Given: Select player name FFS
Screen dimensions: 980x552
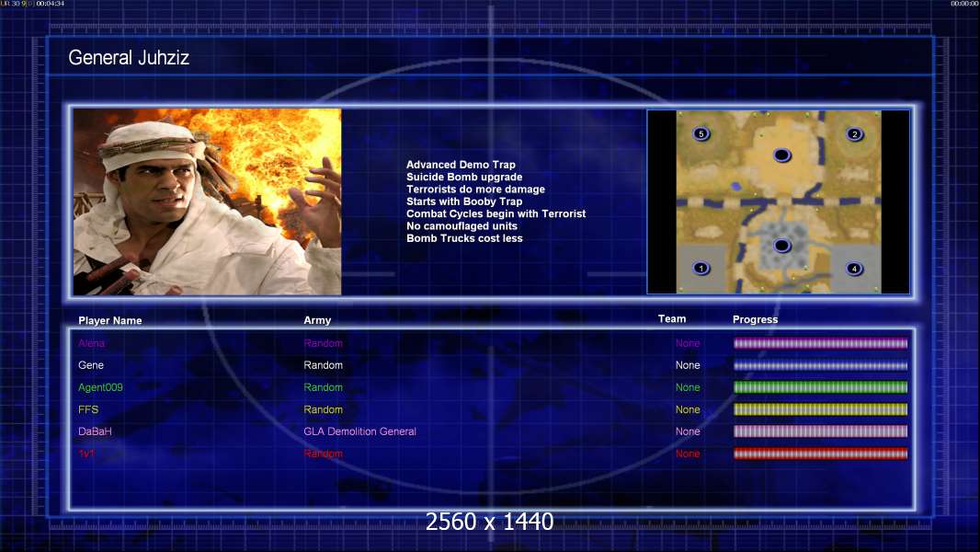Looking at the screenshot, I should pyautogui.click(x=88, y=409).
